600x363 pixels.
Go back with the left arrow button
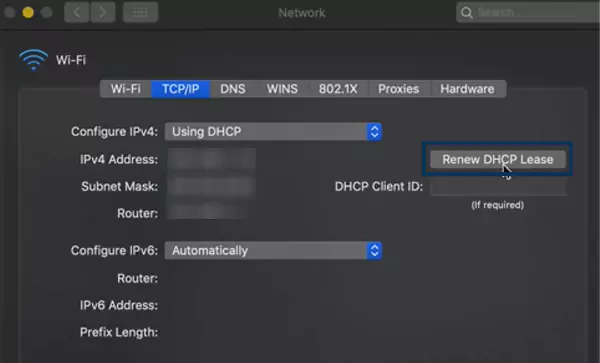pyautogui.click(x=77, y=13)
